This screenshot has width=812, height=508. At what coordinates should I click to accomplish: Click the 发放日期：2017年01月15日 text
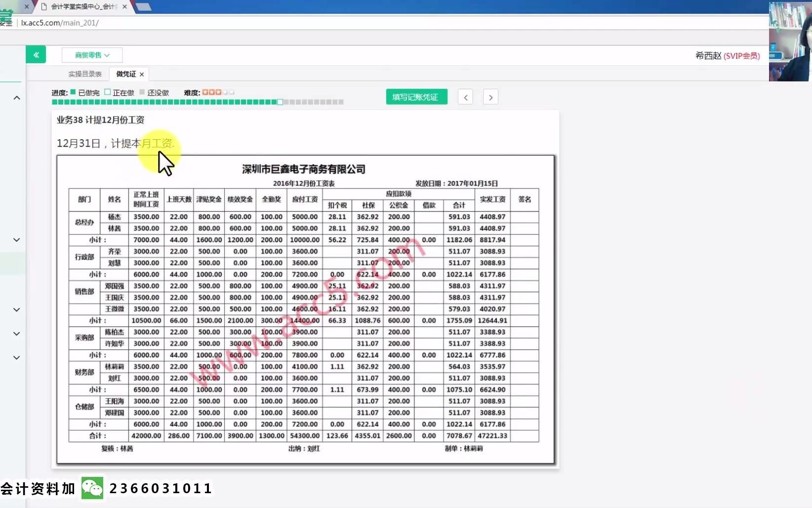coord(456,183)
